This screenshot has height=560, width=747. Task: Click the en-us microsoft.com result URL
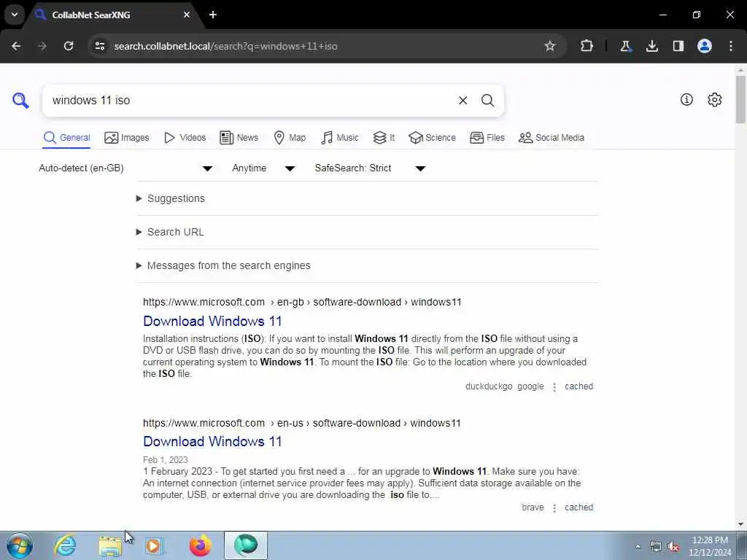tap(301, 423)
